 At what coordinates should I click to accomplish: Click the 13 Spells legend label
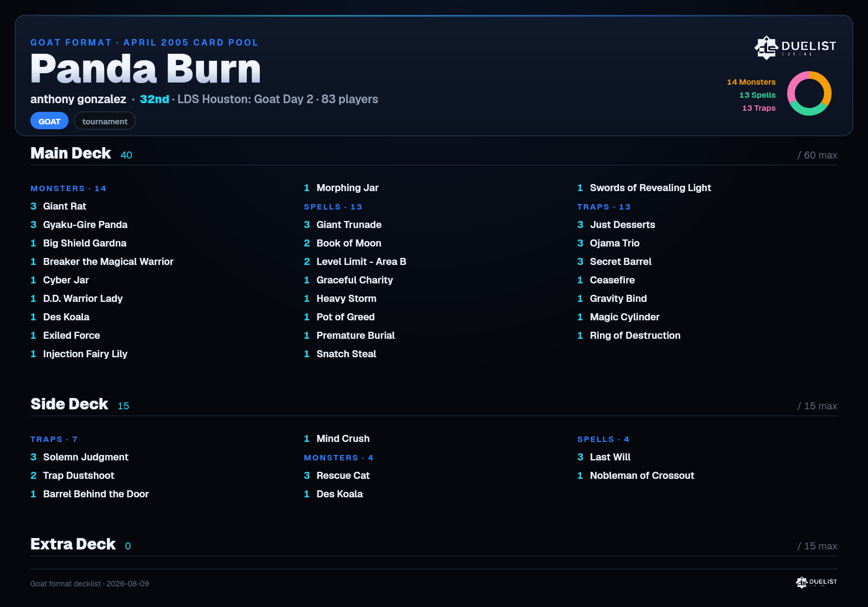(x=757, y=95)
